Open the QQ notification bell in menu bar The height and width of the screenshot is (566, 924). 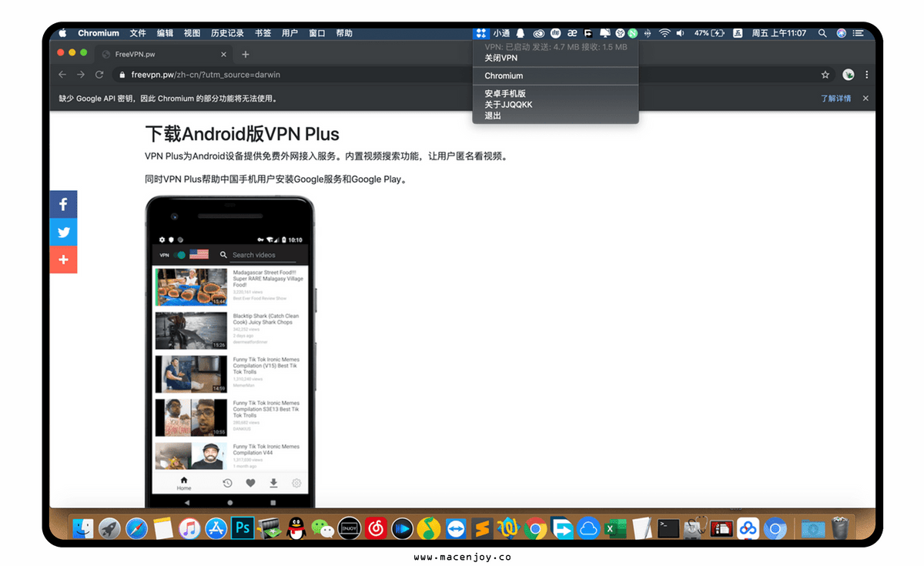click(521, 33)
